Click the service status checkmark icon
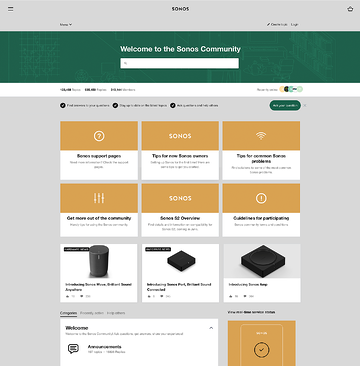 (x=262, y=350)
